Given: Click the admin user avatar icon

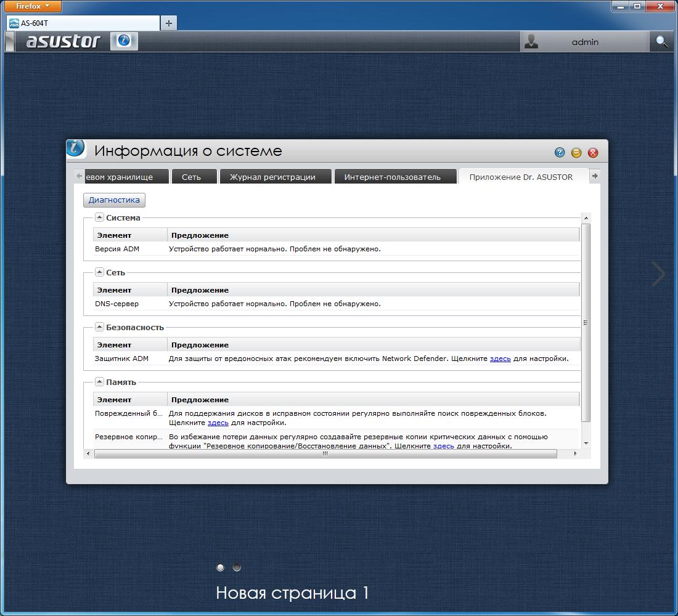Looking at the screenshot, I should pyautogui.click(x=531, y=41).
